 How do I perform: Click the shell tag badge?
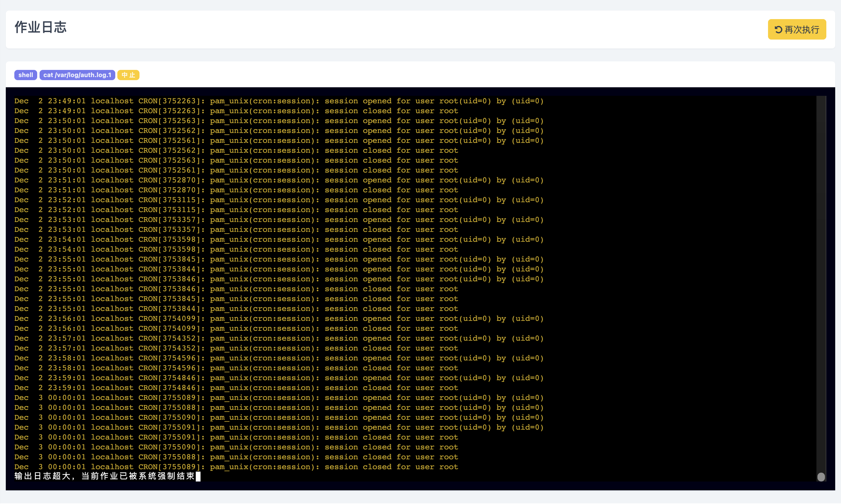coord(26,75)
